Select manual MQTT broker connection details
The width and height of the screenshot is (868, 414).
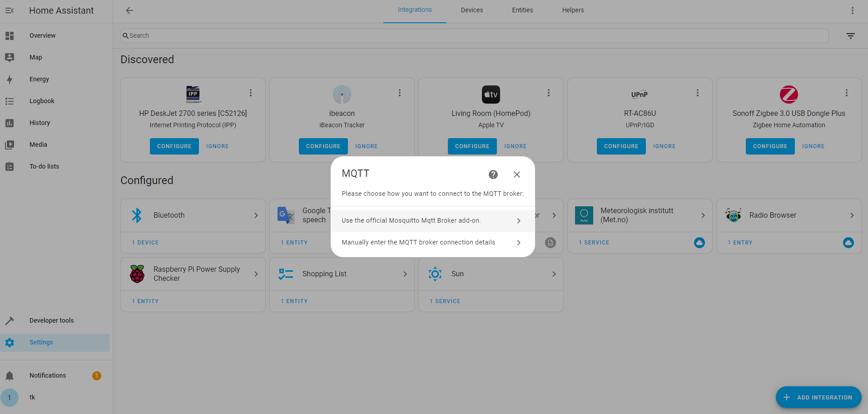tap(432, 243)
